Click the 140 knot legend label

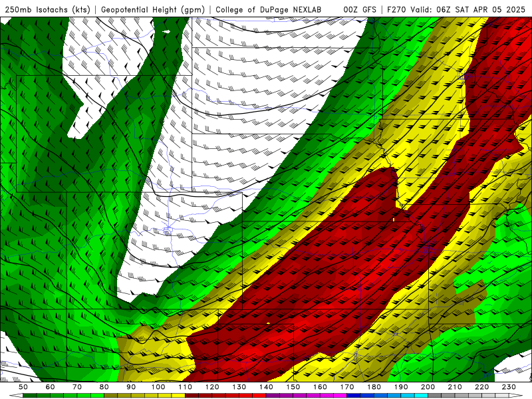coord(266,387)
